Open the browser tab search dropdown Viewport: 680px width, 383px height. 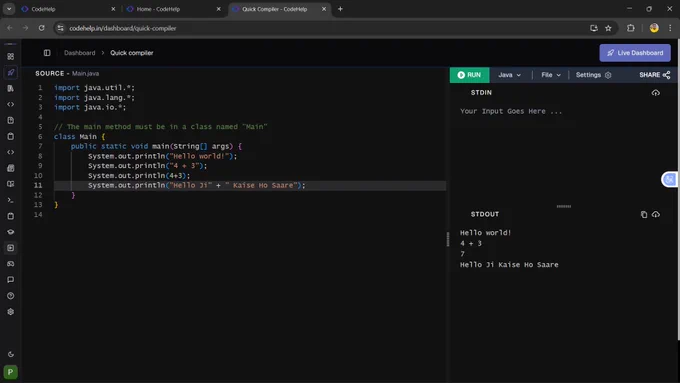pos(9,9)
